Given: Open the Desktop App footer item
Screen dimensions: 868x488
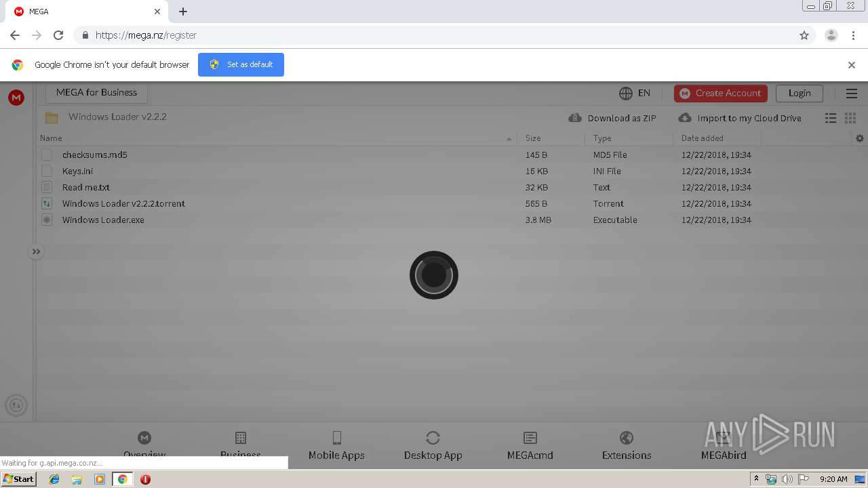Looking at the screenshot, I should [x=433, y=446].
